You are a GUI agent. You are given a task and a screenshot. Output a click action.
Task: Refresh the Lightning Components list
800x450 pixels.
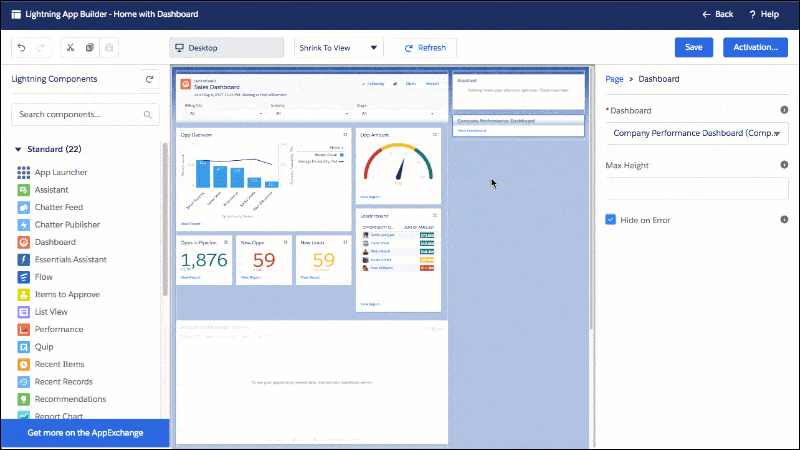pyautogui.click(x=149, y=79)
